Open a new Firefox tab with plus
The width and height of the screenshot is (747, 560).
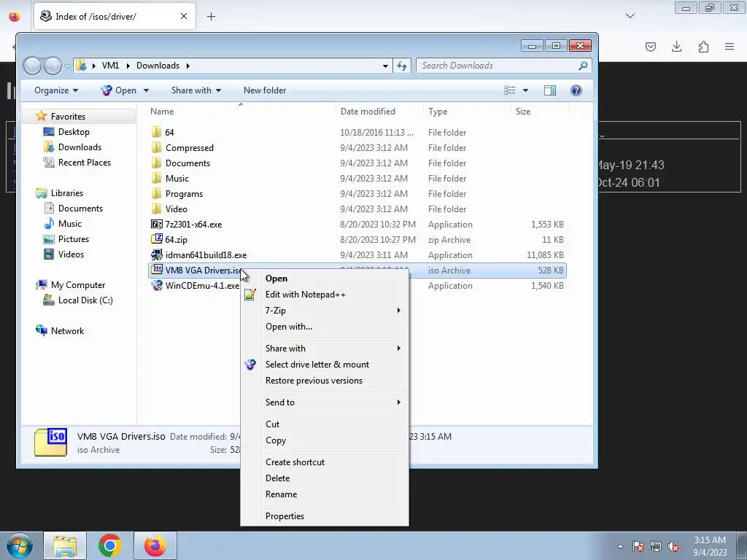(211, 17)
